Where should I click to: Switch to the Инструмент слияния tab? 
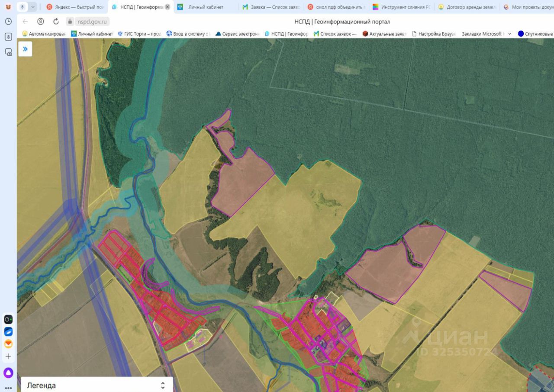point(402,7)
